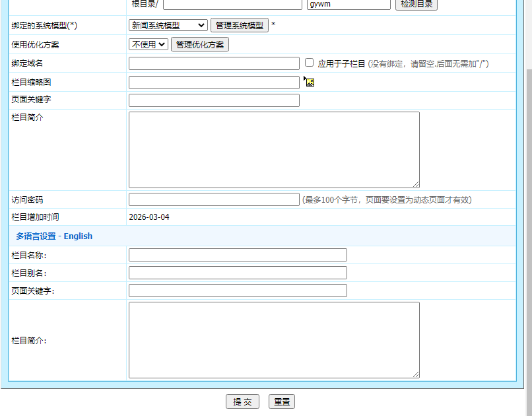Viewport: 532px width, 416px height.
Task: Click into the 栏目别名 input field
Action: 238,272
